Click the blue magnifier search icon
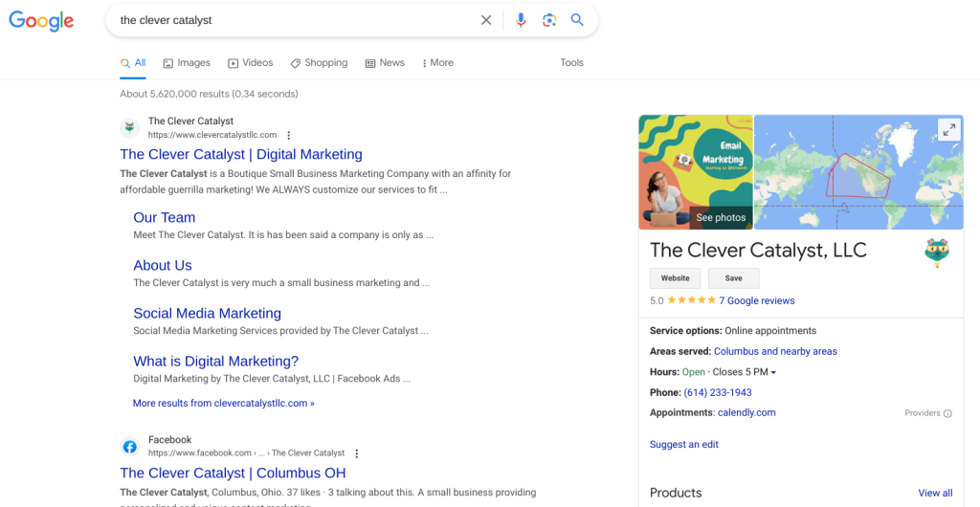The width and height of the screenshot is (980, 507). pyautogui.click(x=577, y=20)
